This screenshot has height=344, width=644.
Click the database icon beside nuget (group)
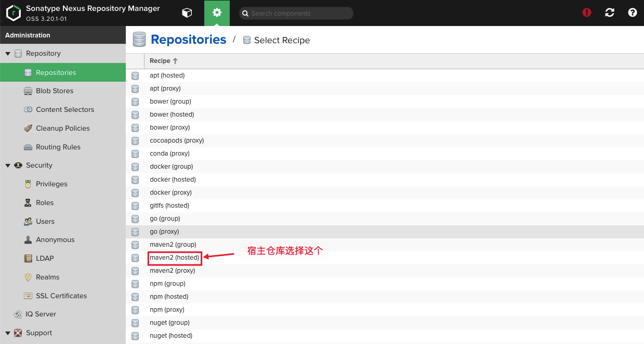coord(135,323)
